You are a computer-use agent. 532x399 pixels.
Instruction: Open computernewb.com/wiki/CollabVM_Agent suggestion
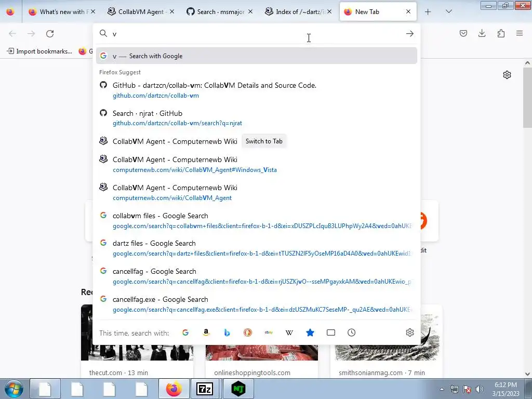tap(256, 192)
